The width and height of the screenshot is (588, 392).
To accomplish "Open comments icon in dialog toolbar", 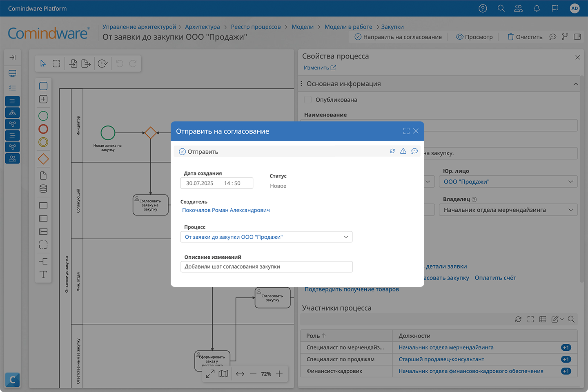I will tap(414, 151).
